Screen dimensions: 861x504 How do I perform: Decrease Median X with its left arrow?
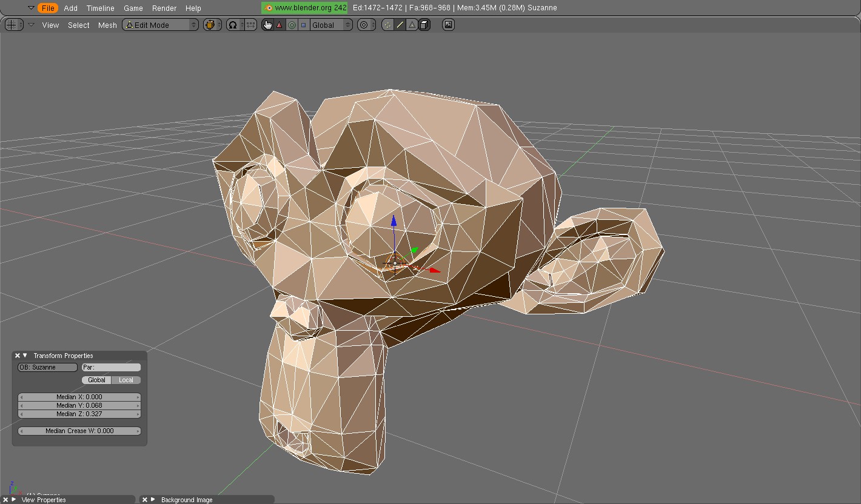[x=22, y=397]
